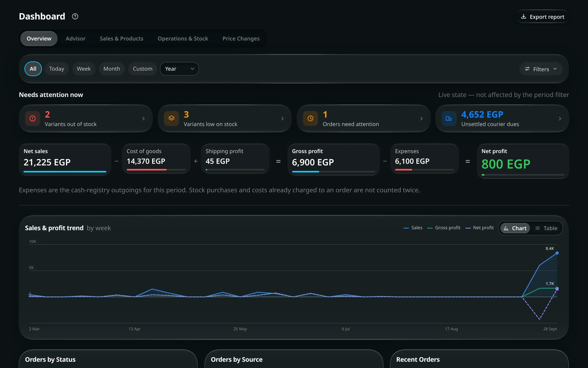
Task: Click the orange low-stock layers icon
Action: [171, 118]
